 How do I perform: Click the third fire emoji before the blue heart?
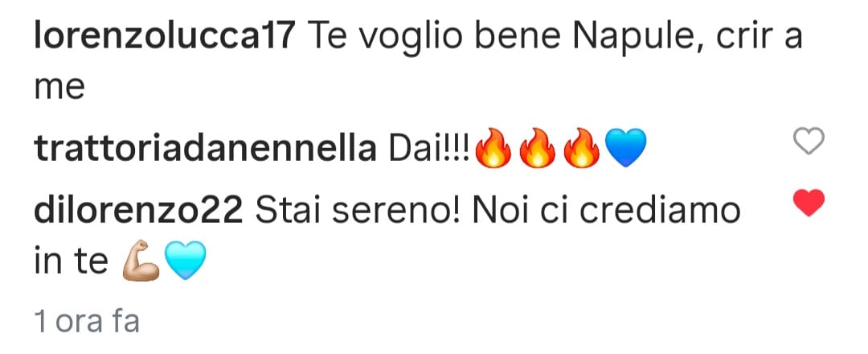[x=582, y=149]
